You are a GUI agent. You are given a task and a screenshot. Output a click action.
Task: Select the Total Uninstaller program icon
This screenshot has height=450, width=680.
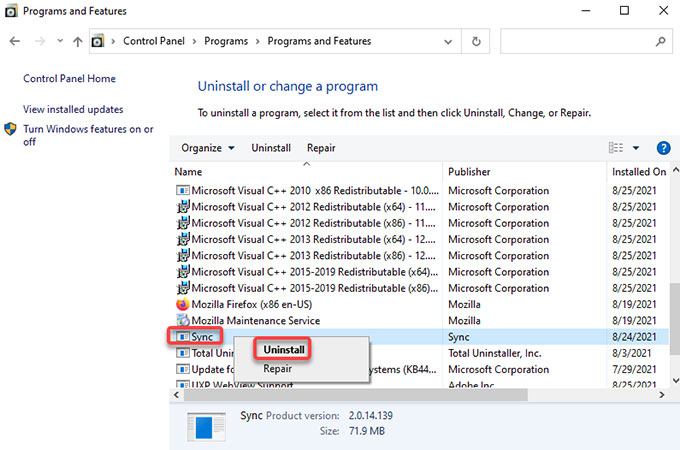[183, 353]
